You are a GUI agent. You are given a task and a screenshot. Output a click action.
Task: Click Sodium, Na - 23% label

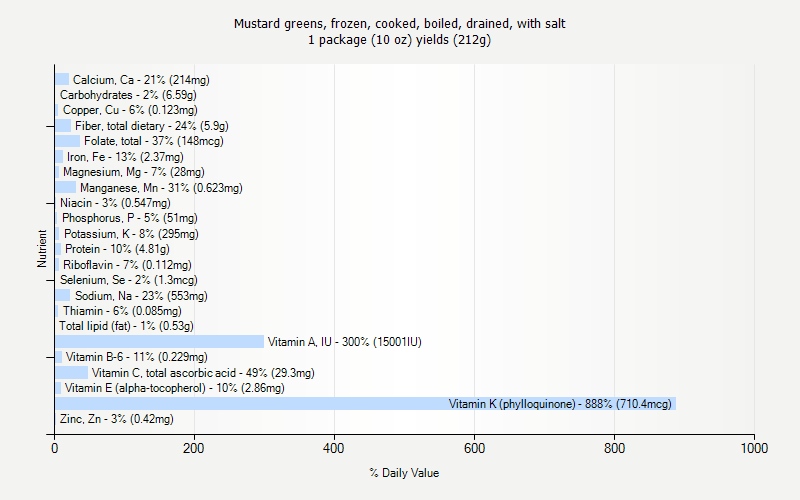[x=141, y=296]
